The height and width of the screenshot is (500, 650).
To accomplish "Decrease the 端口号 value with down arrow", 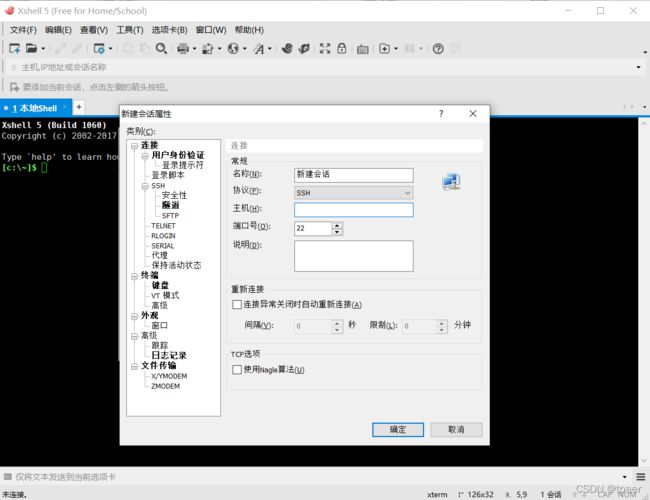I will (x=337, y=232).
